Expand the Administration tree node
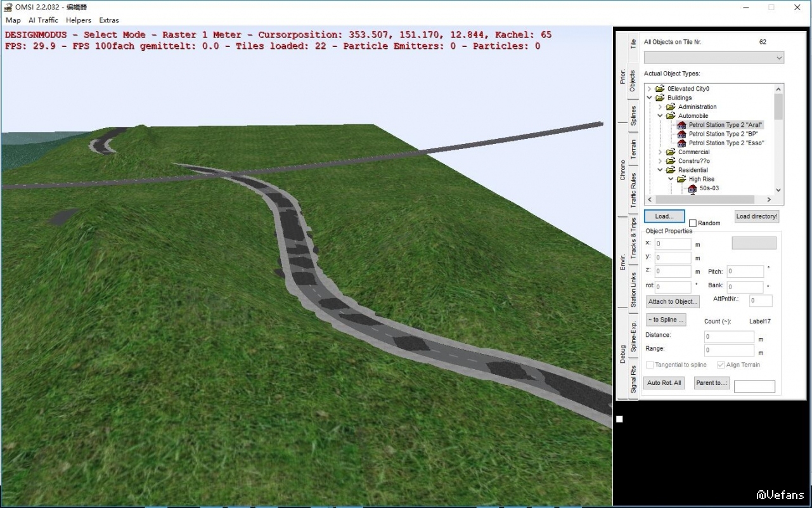Viewport: 812px width, 508px height. click(x=660, y=107)
